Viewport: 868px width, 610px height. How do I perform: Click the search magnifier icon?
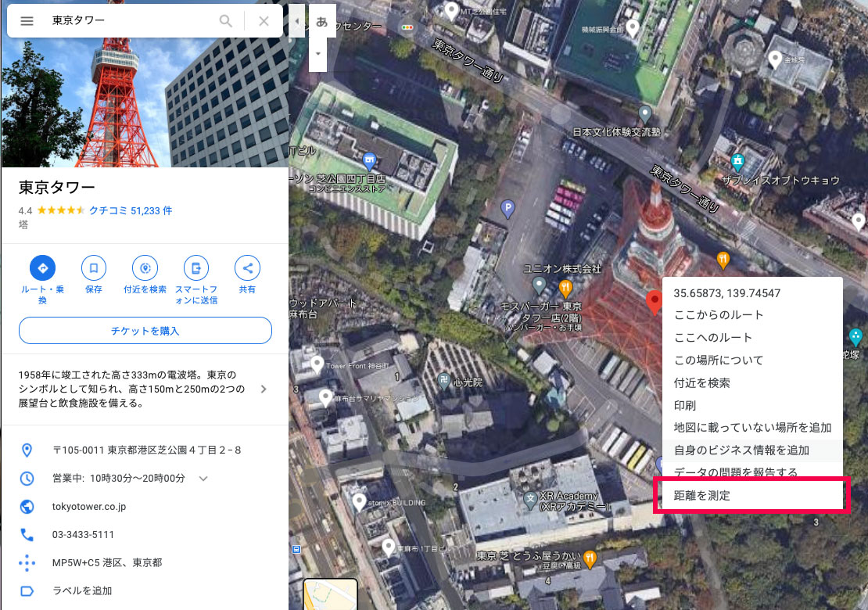(x=225, y=21)
